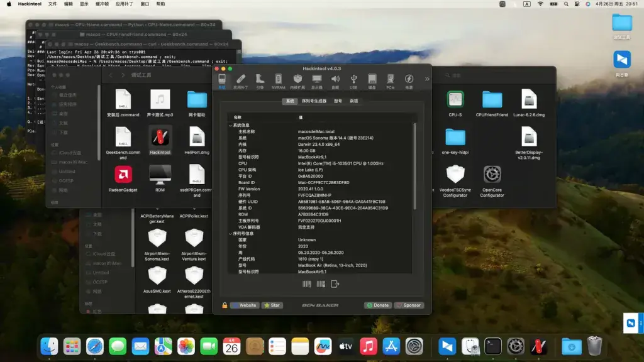This screenshot has width=644, height=362.
Task: Click the Ice Lake (LP) CPU architecture value
Action: click(310, 170)
